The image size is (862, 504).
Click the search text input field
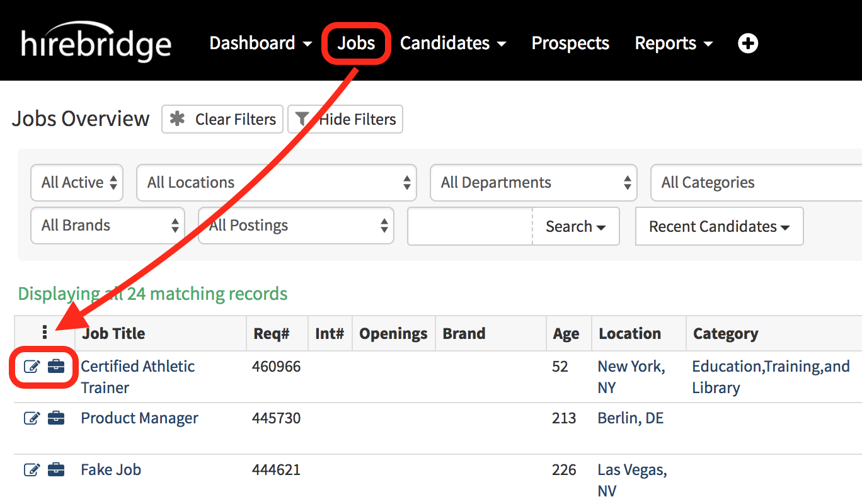click(x=470, y=226)
